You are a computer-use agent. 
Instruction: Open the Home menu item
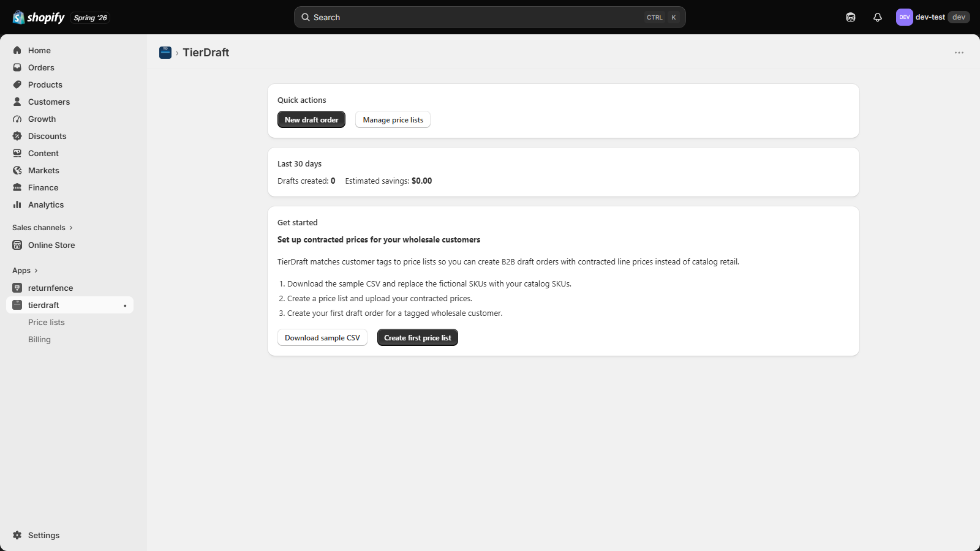[x=70, y=50]
